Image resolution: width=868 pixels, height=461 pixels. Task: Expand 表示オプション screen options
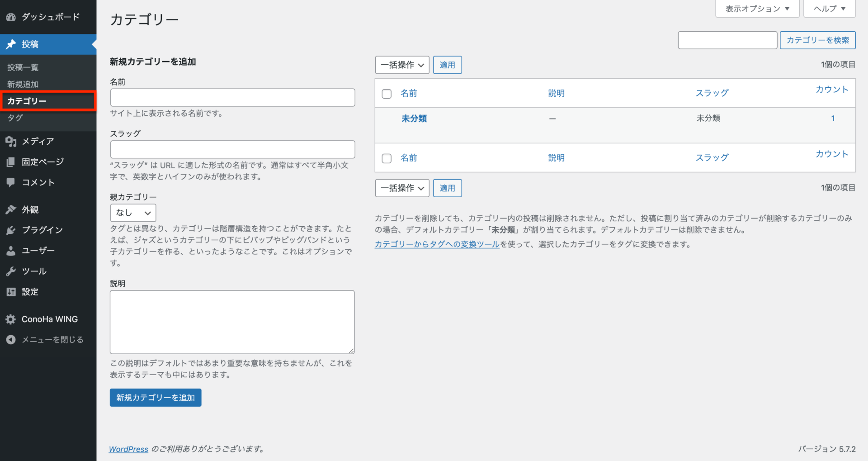[758, 9]
